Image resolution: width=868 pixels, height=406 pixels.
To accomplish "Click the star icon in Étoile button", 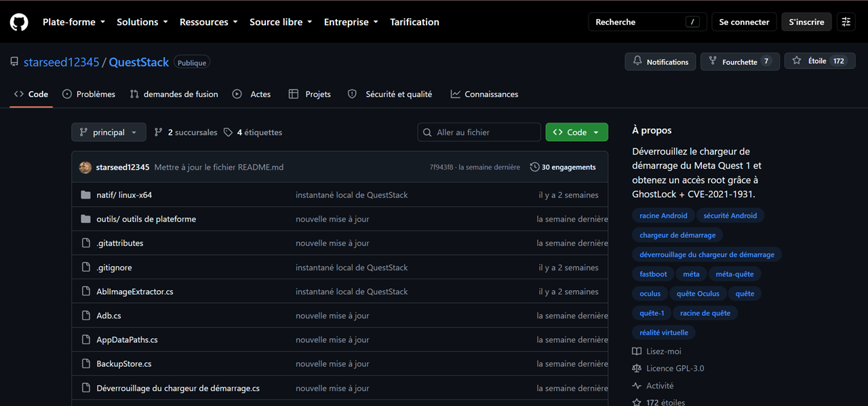I will coord(797,61).
